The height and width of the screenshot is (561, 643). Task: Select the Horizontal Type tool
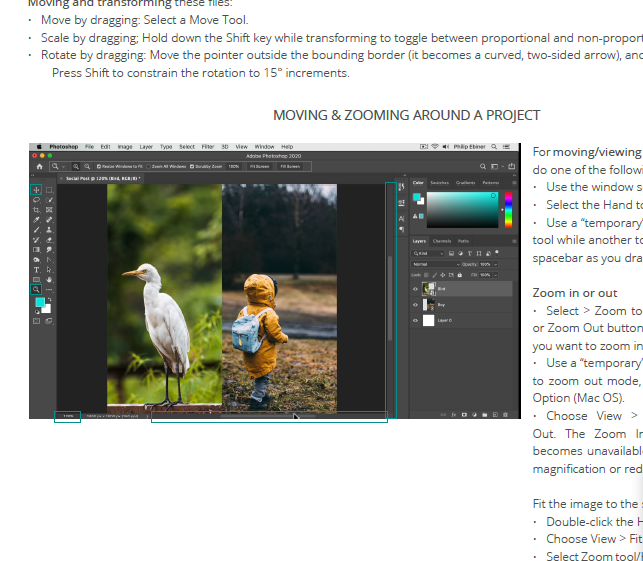36,270
